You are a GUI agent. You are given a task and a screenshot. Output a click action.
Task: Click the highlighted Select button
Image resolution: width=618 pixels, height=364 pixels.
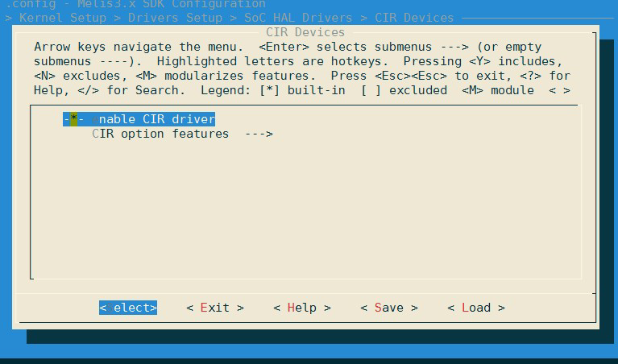pyautogui.click(x=128, y=308)
